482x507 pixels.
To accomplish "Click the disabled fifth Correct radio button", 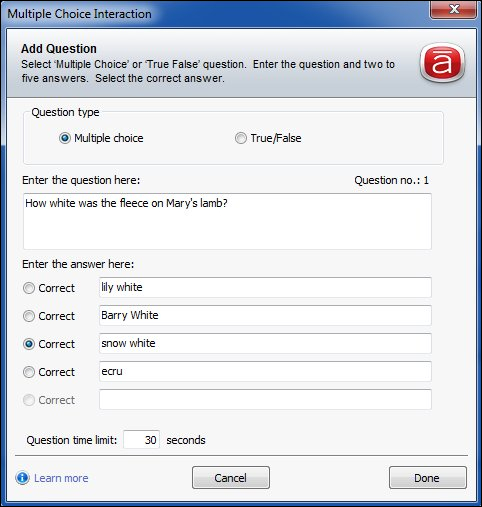I will click(29, 400).
